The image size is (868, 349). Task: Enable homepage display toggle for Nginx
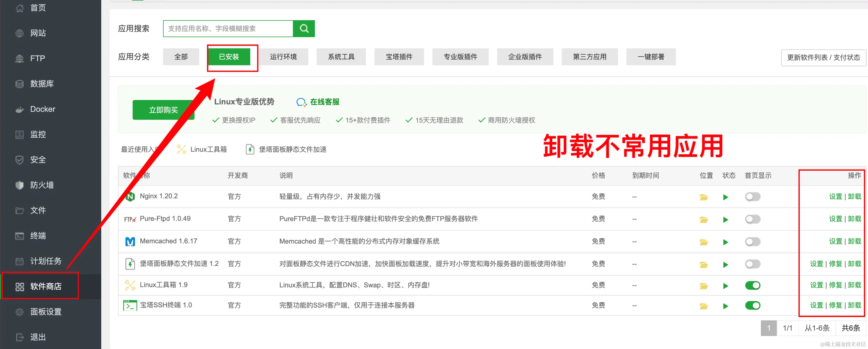(x=752, y=196)
